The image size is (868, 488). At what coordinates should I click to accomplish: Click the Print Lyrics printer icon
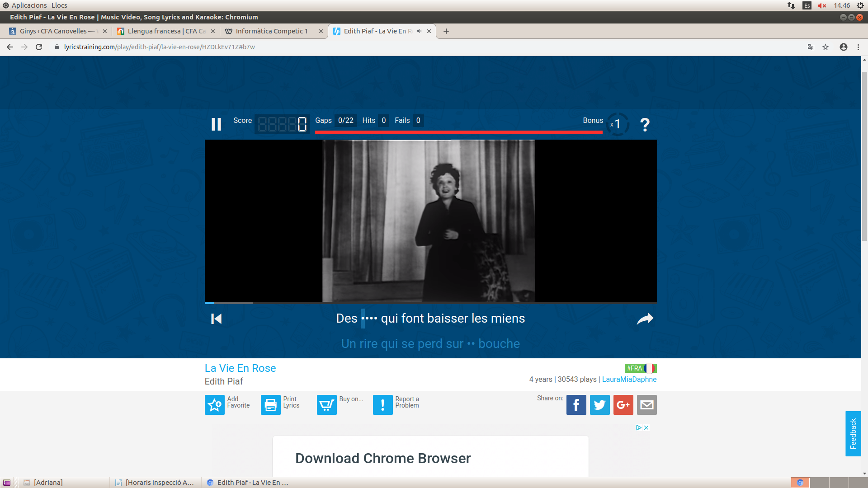271,405
